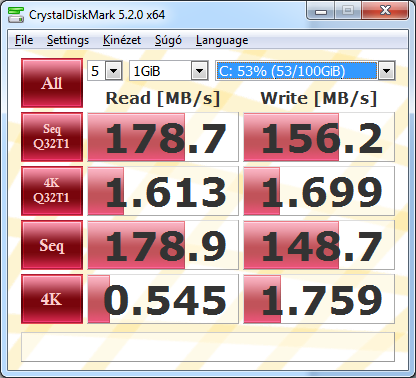Screen dimensions: 416x378
Task: Open the Language menu
Action: (x=222, y=40)
